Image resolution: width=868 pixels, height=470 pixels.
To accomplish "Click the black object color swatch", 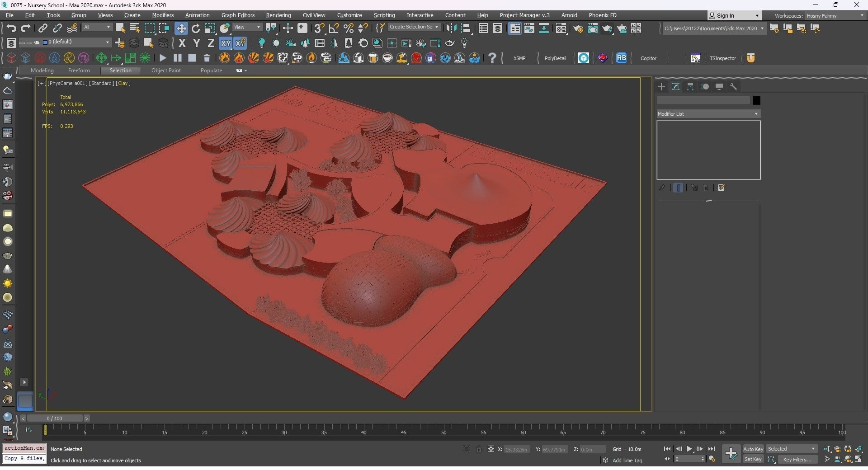I will click(756, 100).
